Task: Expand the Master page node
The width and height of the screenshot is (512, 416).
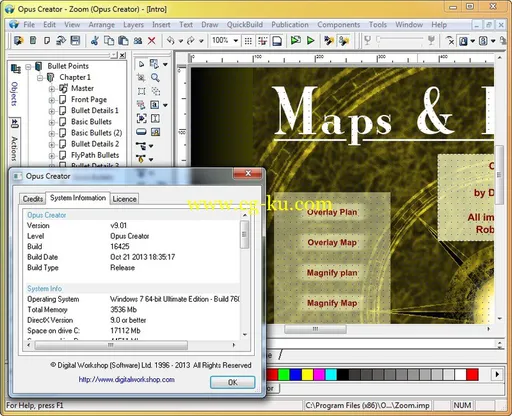Action: coord(52,89)
